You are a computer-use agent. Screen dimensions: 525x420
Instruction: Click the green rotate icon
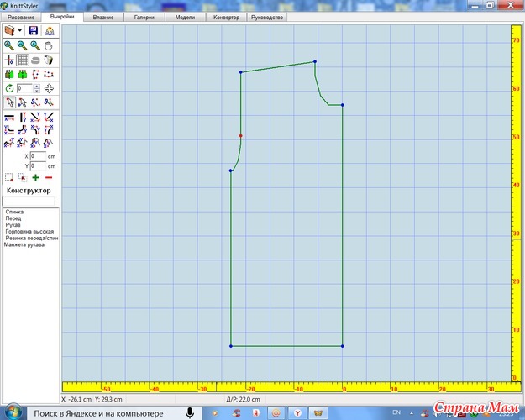[x=8, y=88]
